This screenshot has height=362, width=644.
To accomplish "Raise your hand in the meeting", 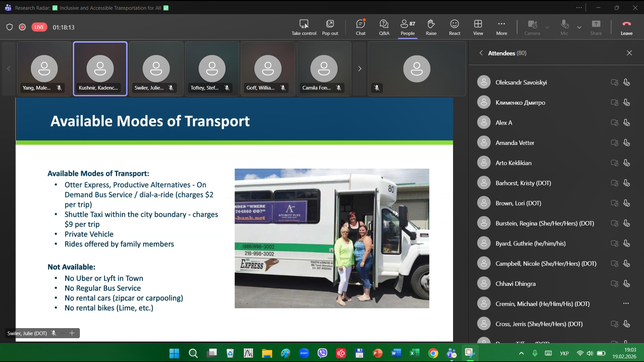I will [x=431, y=27].
